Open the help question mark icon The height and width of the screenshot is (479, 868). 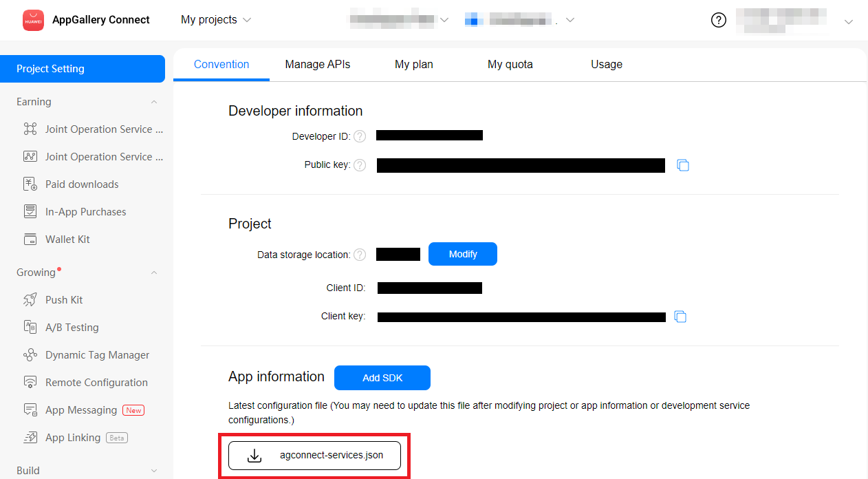click(718, 20)
